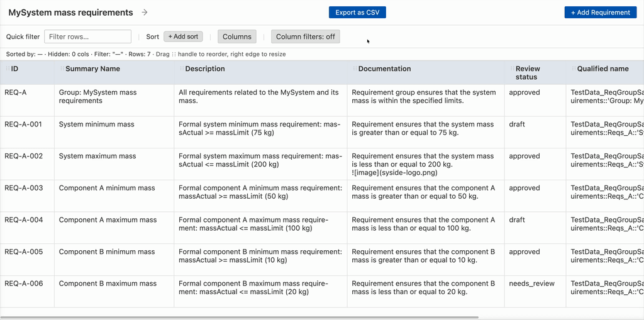Click documentation cell containing syside-logo.png
This screenshot has width=644, height=320.
426,164
